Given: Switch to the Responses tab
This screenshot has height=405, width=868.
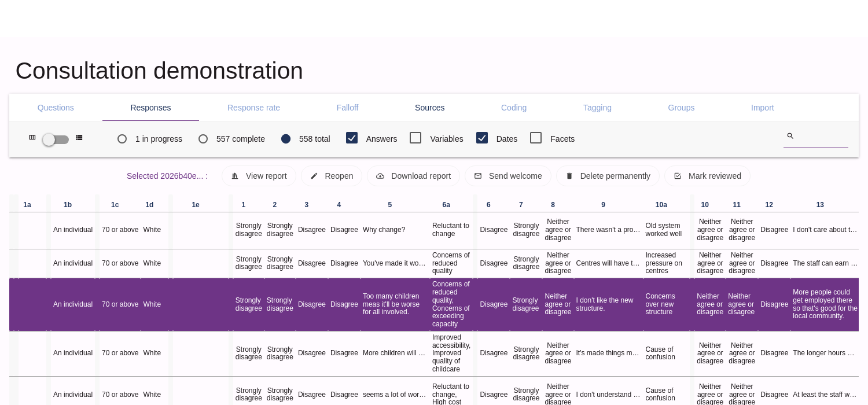Looking at the screenshot, I should click(150, 108).
